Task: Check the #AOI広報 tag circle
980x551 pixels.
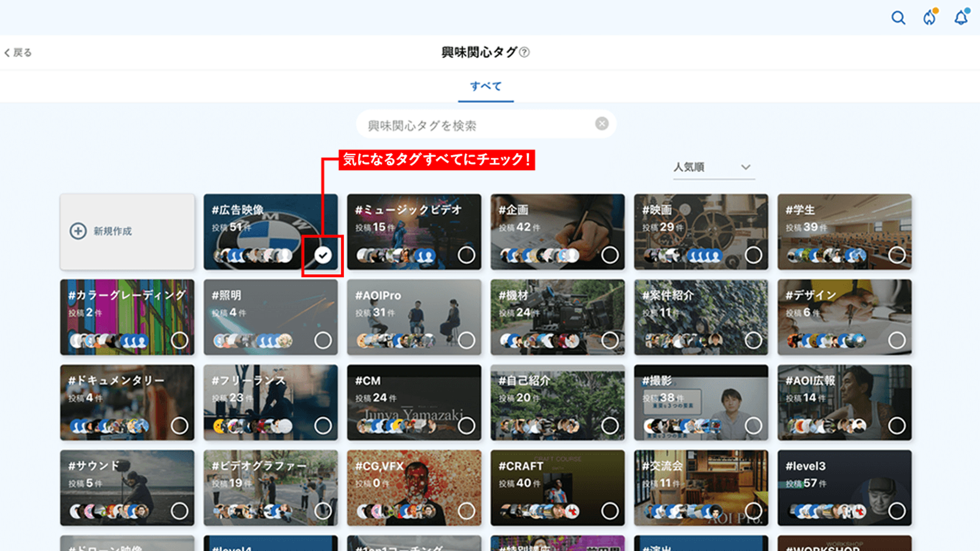Action: click(x=897, y=426)
